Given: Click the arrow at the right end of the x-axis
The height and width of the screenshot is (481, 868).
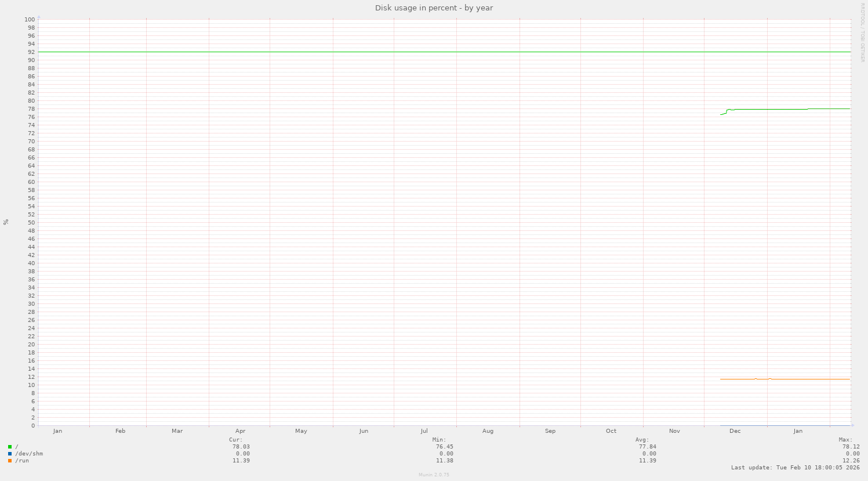Looking at the screenshot, I should pyautogui.click(x=852, y=425).
